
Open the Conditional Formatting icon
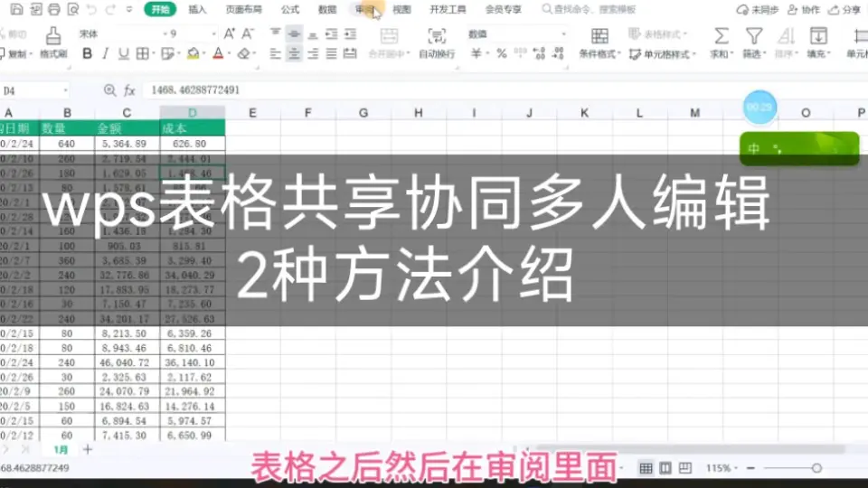pos(599,36)
